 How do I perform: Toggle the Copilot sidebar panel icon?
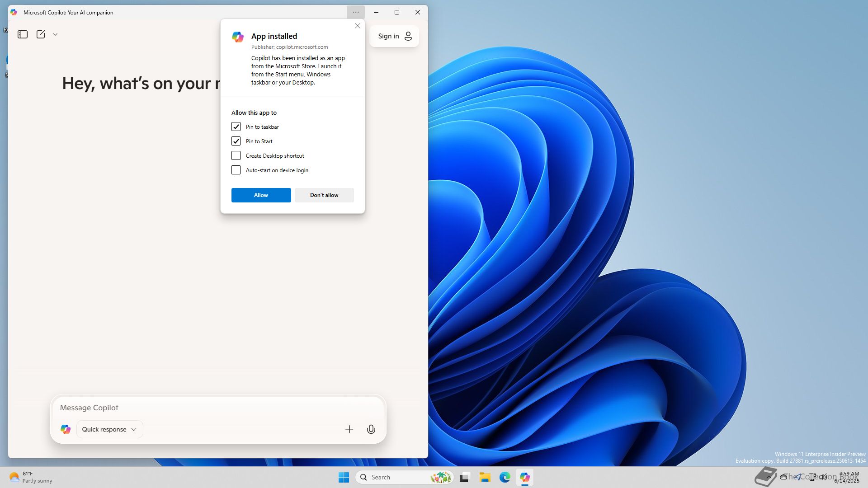click(23, 34)
